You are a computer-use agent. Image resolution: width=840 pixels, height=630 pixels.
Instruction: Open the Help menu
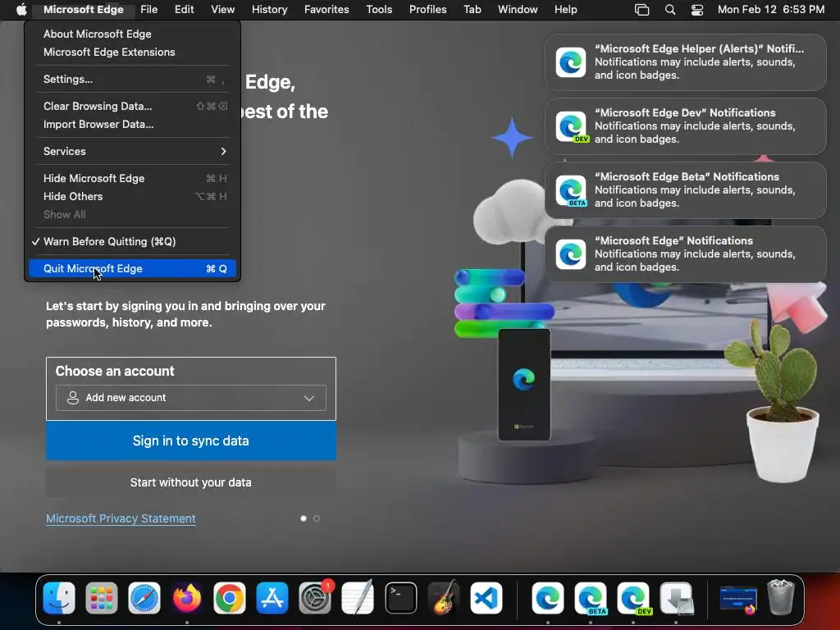pyautogui.click(x=566, y=10)
